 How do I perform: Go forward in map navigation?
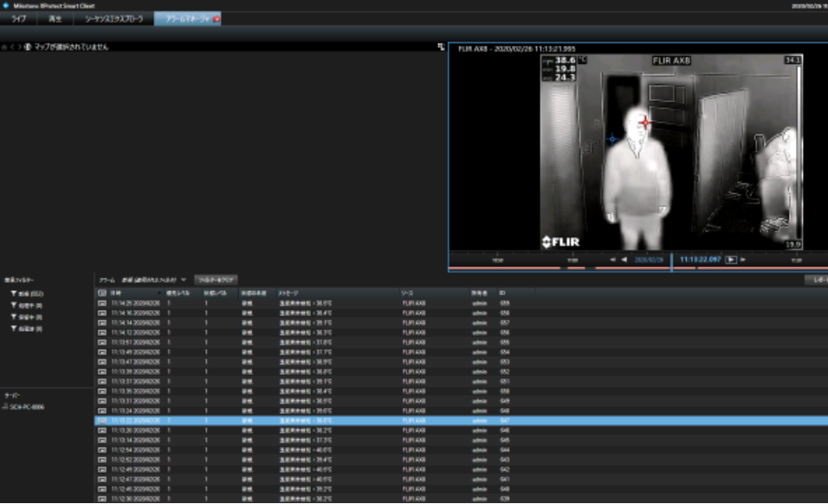coord(20,47)
